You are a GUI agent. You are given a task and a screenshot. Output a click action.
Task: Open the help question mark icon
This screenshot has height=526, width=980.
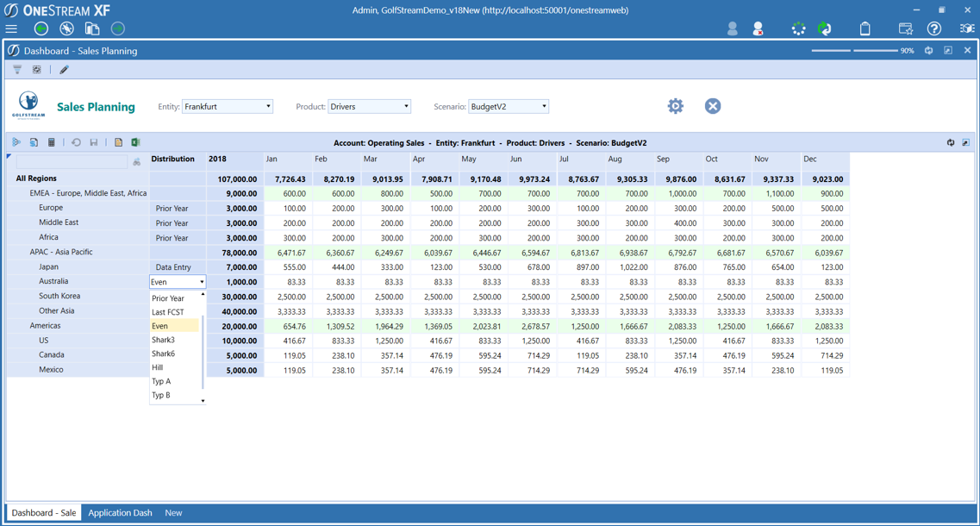[x=933, y=28]
